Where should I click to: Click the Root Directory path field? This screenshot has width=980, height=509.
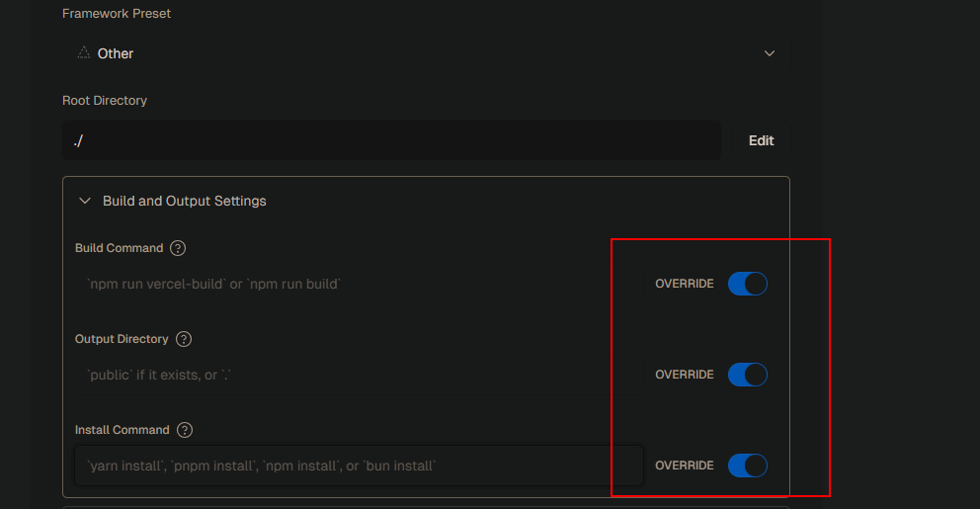pyautogui.click(x=391, y=141)
